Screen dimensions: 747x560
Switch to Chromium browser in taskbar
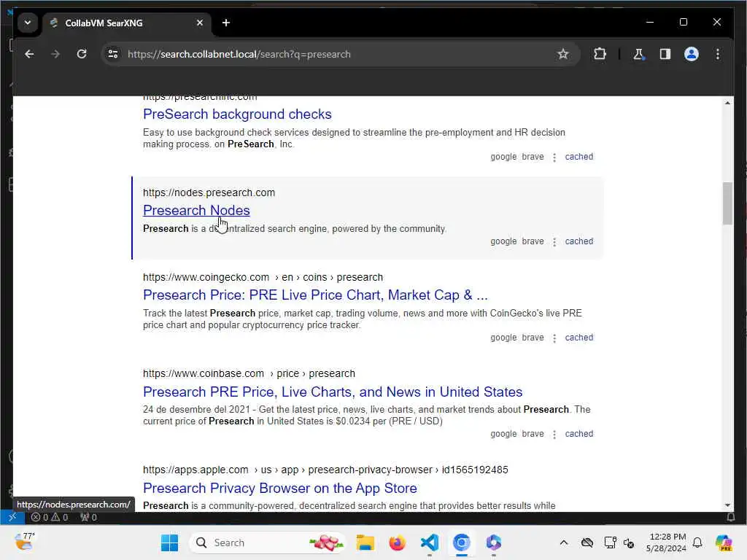461,542
